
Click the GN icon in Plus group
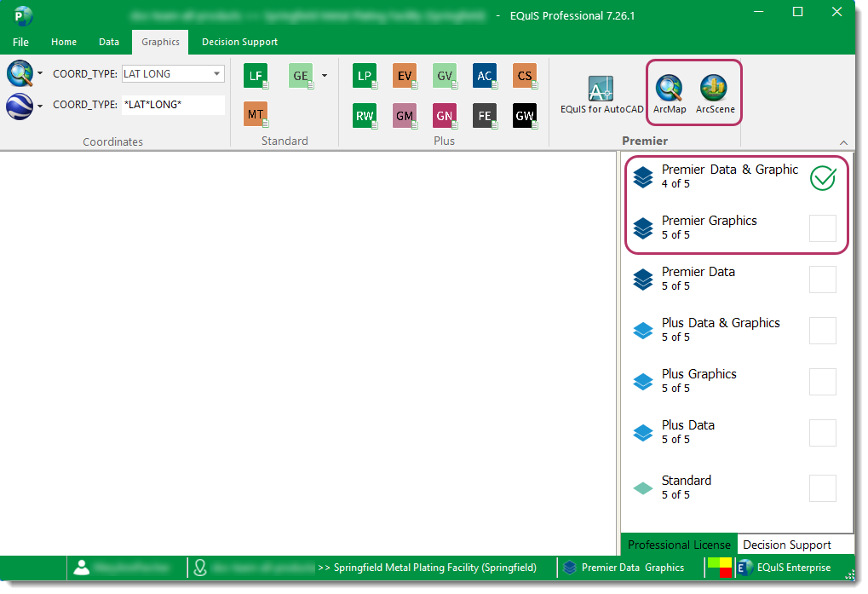pyautogui.click(x=445, y=116)
